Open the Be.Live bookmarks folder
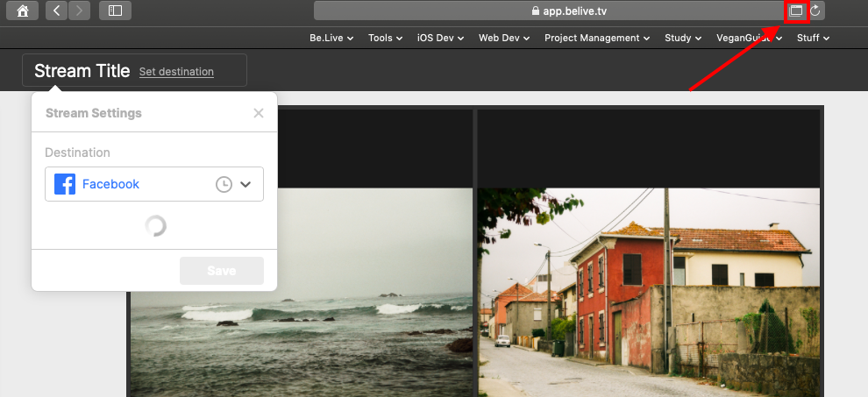 click(331, 38)
